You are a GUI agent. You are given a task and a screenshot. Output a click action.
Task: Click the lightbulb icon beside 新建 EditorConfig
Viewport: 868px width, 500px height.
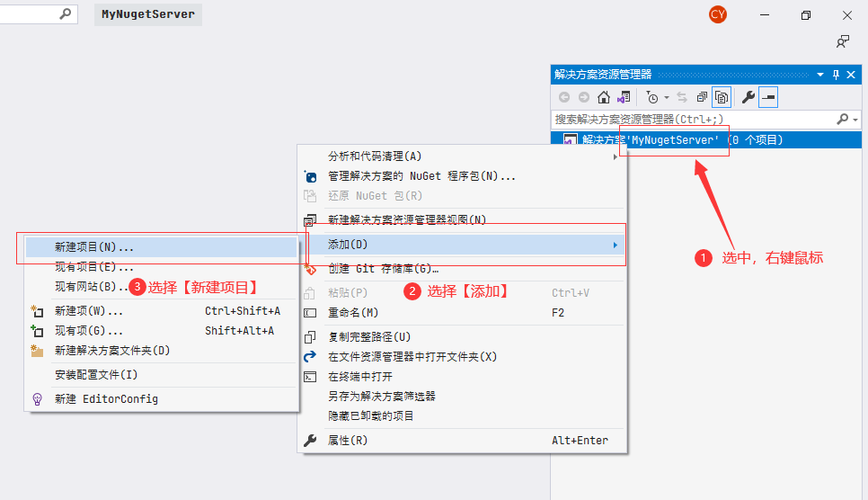(x=37, y=399)
